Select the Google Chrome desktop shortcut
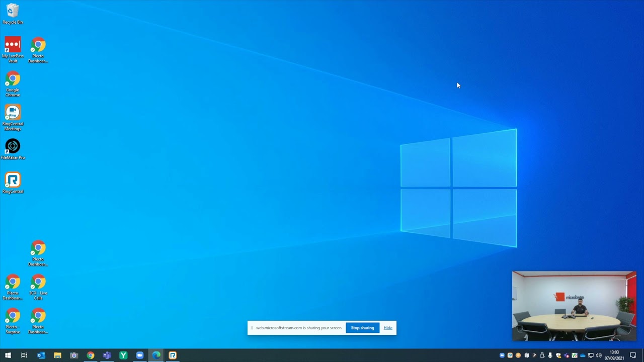 (13, 84)
